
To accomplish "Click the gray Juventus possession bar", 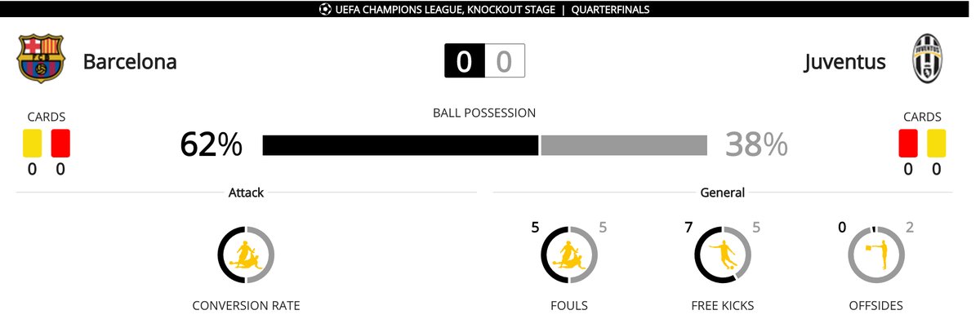I will pyautogui.click(x=624, y=145).
